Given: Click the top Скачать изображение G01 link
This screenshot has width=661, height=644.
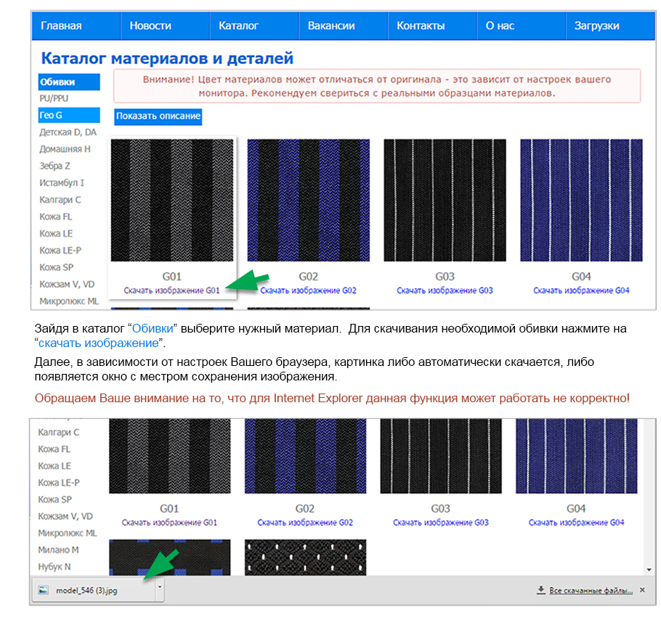Looking at the screenshot, I should [x=171, y=290].
